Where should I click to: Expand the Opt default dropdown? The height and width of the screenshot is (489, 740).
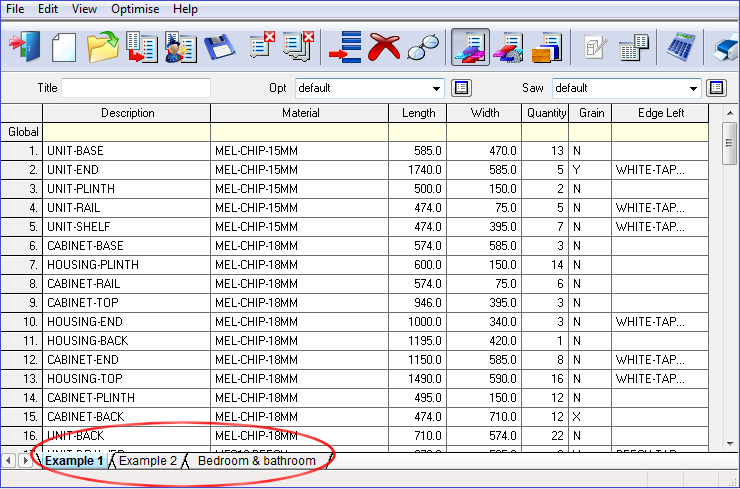tap(436, 89)
